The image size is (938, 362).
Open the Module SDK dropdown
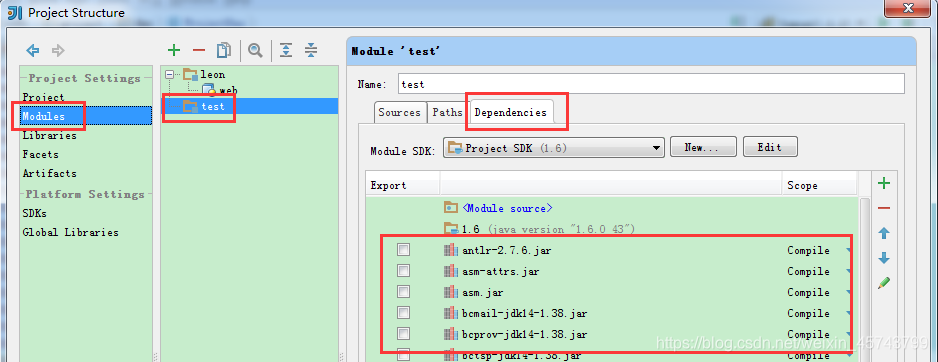pyautogui.click(x=554, y=147)
